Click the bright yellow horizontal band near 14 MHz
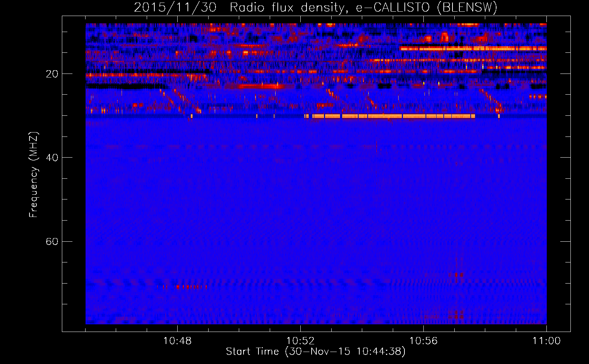The height and width of the screenshot is (364, 589). [x=473, y=48]
